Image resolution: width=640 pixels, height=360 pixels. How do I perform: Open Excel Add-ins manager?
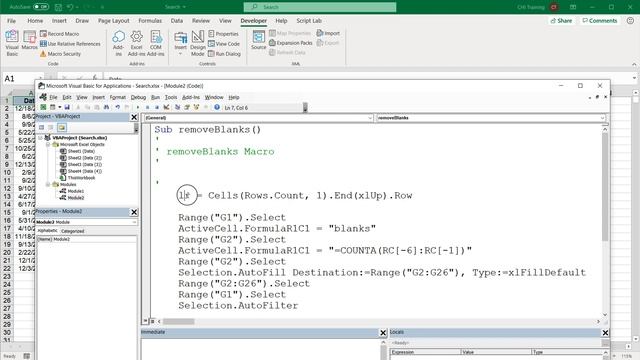tap(136, 43)
